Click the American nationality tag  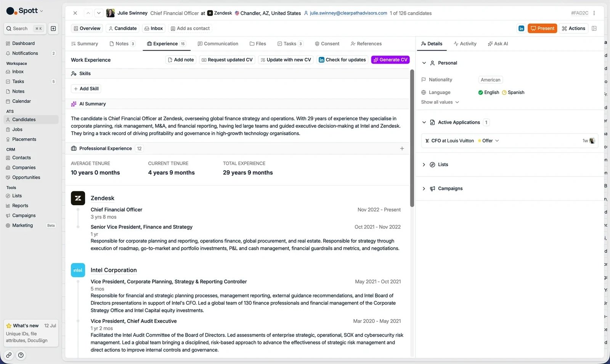click(x=490, y=80)
